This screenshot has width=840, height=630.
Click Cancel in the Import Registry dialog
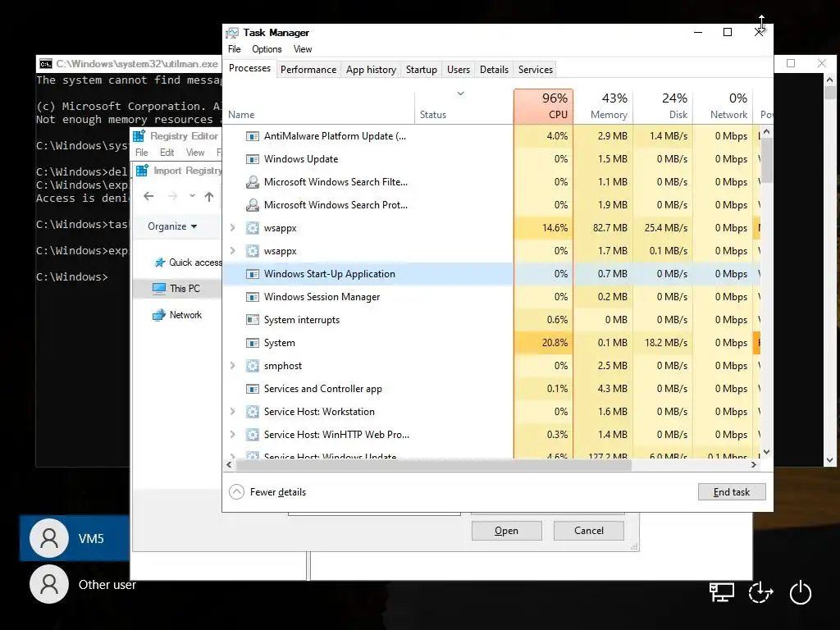pyautogui.click(x=589, y=531)
